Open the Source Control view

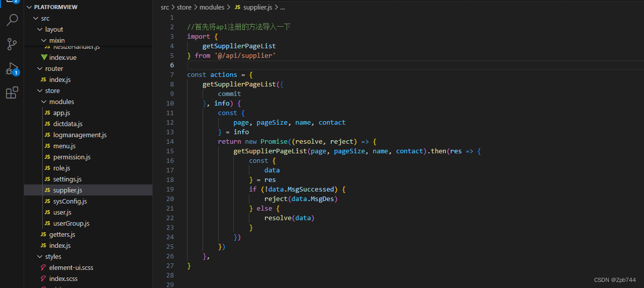pos(12,44)
